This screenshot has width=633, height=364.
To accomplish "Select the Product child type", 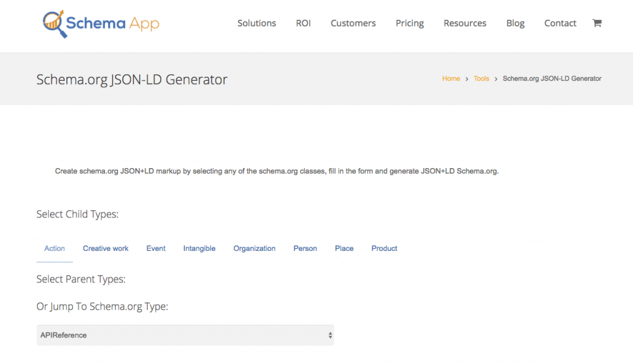I will click(x=384, y=248).
